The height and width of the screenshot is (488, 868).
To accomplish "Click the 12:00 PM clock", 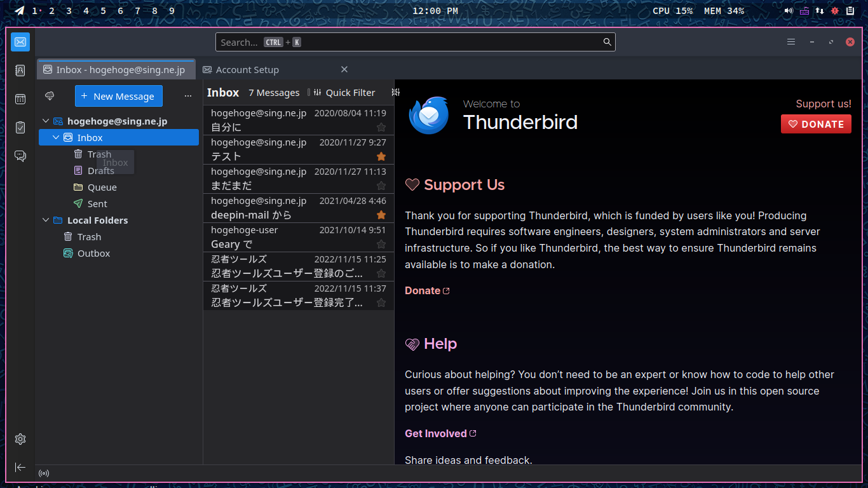I will pyautogui.click(x=435, y=11).
